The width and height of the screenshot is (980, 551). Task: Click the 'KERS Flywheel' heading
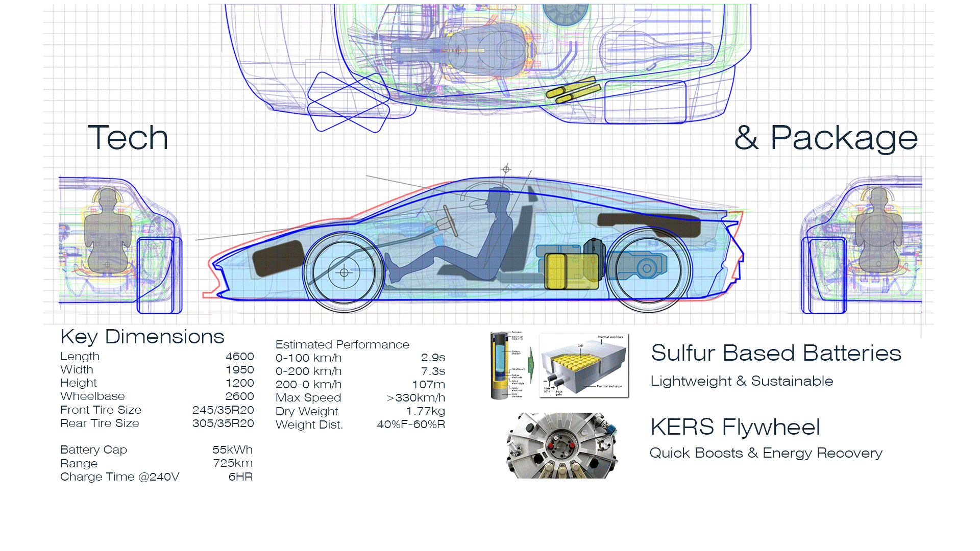735,427
